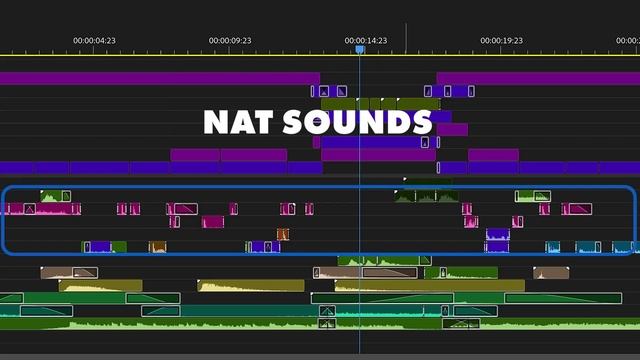Select the blue playhead handle on the ruler
The image size is (640, 360).
pyautogui.click(x=360, y=50)
